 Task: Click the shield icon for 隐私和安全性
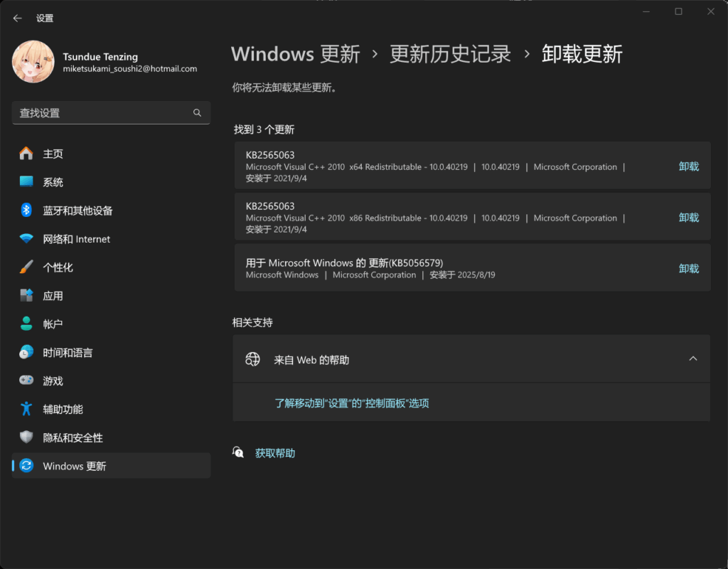tap(26, 437)
